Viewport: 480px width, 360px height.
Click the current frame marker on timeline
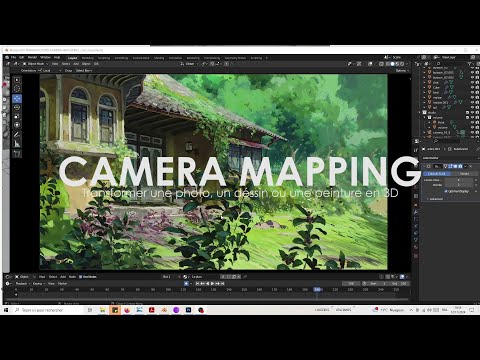(x=317, y=290)
